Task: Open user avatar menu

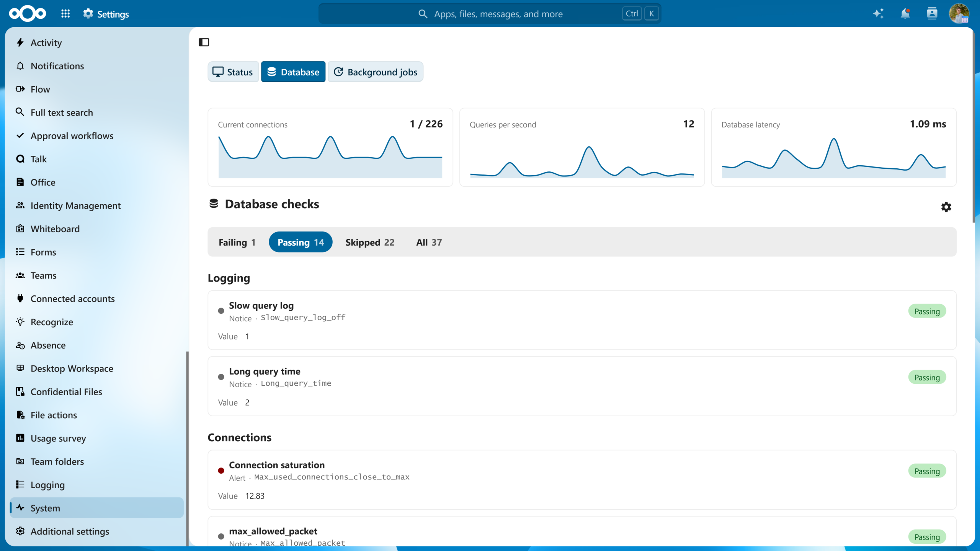Action: [959, 14]
